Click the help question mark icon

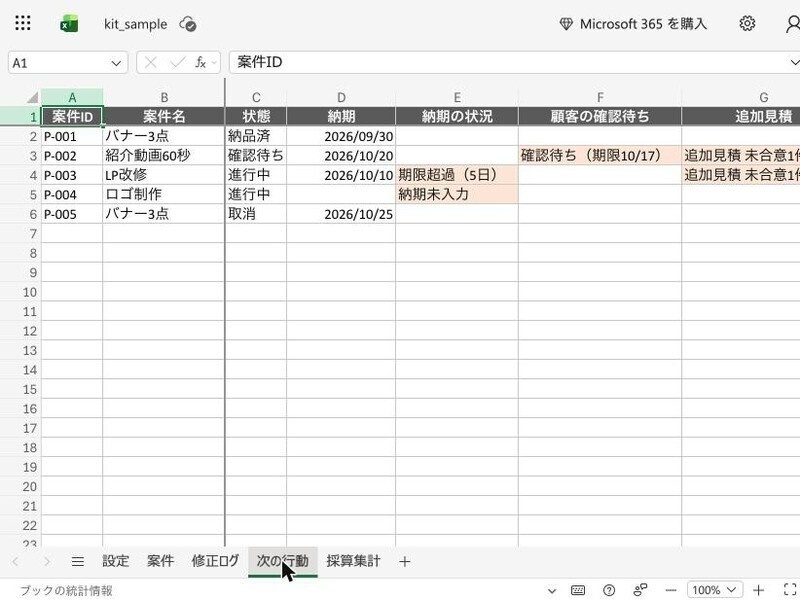609,590
